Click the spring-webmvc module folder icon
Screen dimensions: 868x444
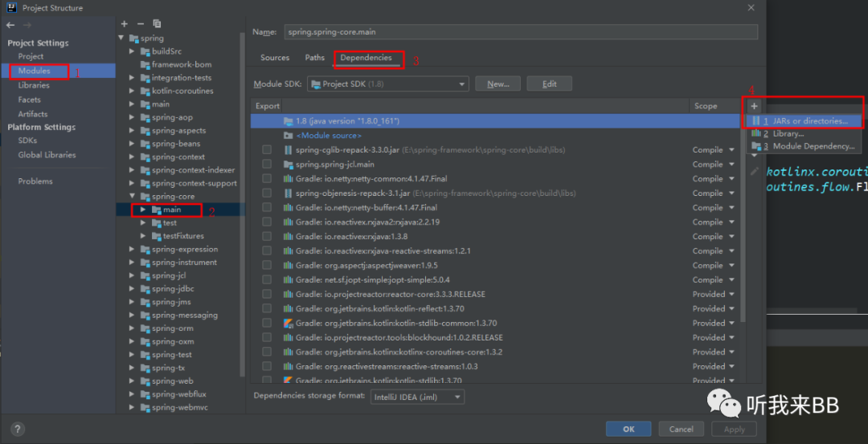click(145, 408)
